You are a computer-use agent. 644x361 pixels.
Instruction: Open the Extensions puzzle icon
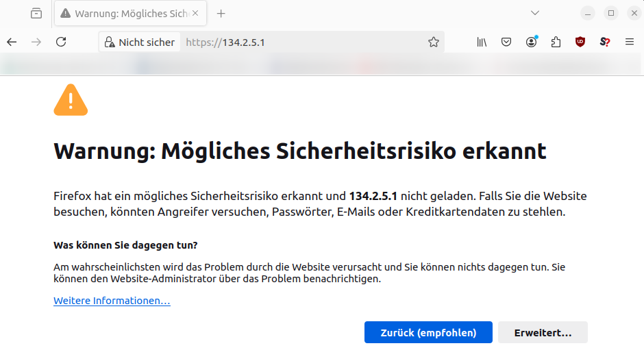[x=556, y=42]
